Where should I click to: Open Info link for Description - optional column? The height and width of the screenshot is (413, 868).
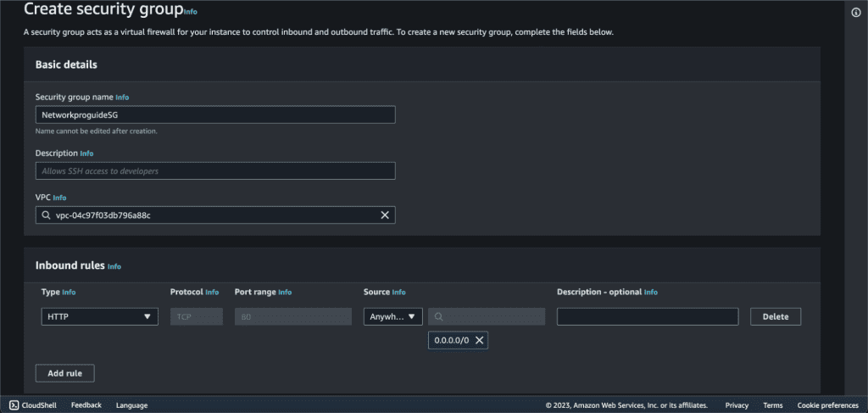click(651, 292)
